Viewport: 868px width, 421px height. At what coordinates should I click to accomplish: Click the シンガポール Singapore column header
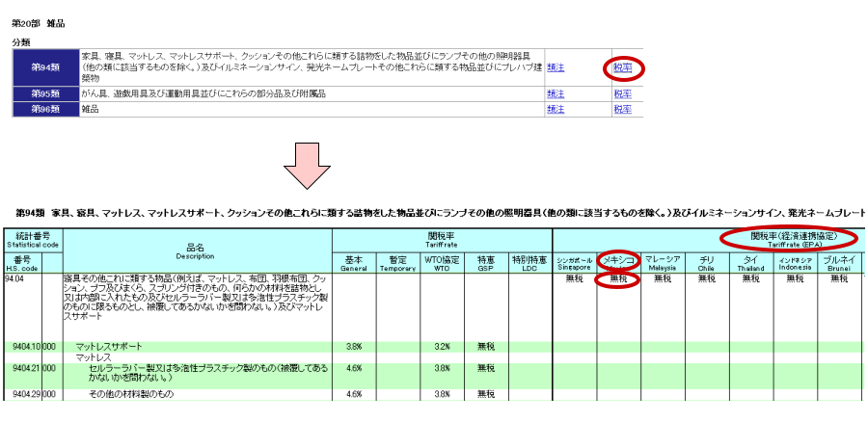coord(575,262)
